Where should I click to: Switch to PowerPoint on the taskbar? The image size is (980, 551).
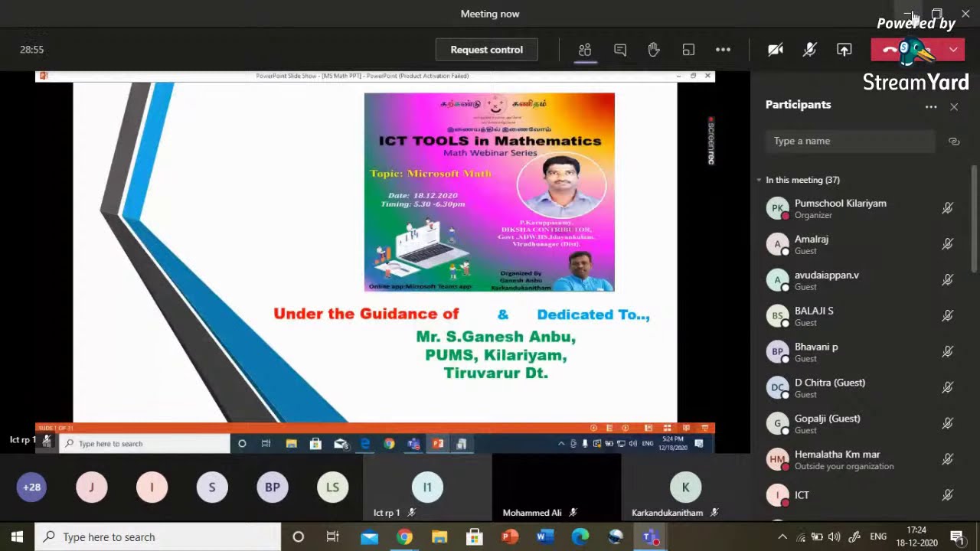pos(510,536)
